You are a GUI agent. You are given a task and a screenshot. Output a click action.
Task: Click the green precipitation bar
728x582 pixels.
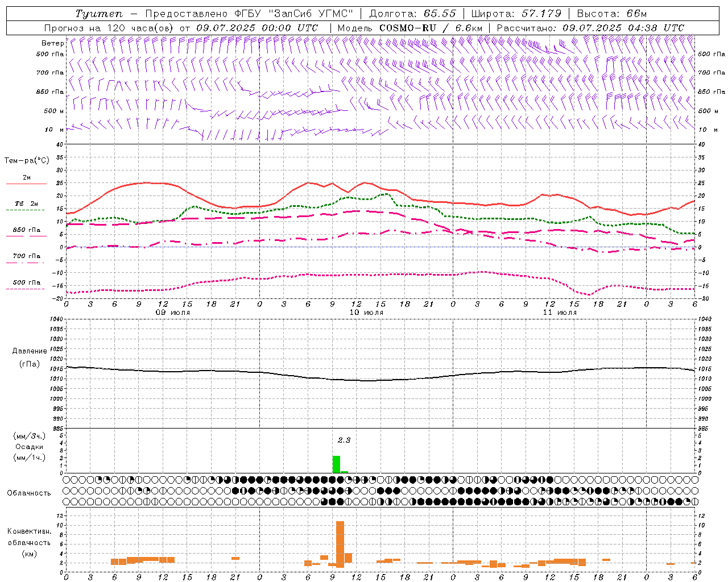[336, 464]
